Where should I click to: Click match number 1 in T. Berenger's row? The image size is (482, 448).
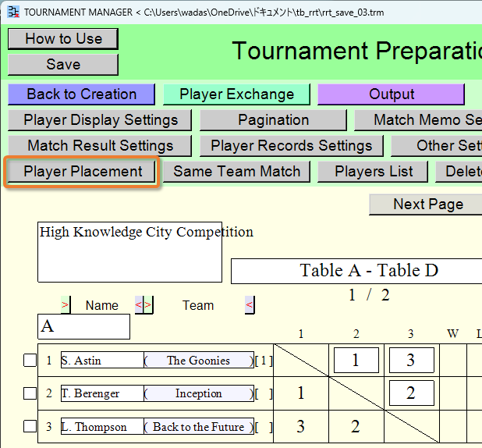pos(301,393)
